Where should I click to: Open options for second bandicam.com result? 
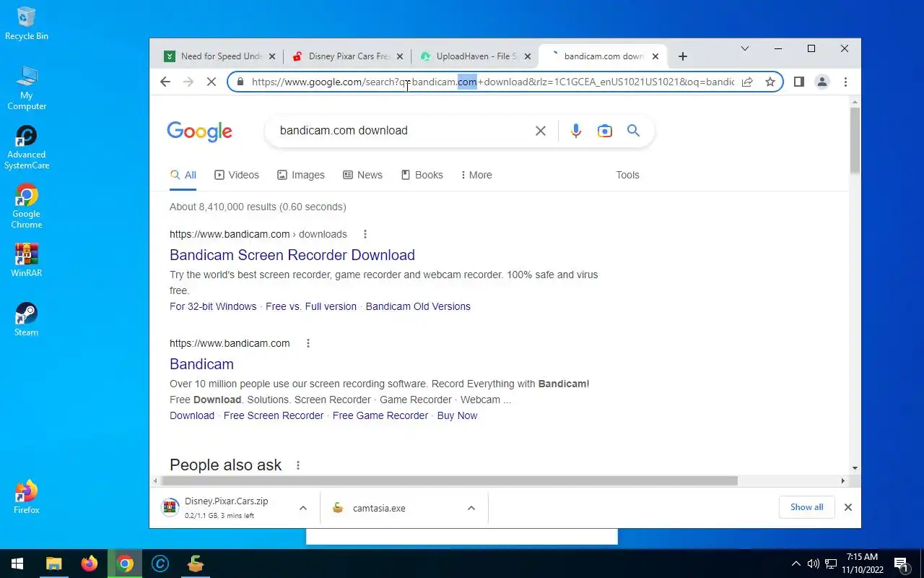[x=308, y=343]
